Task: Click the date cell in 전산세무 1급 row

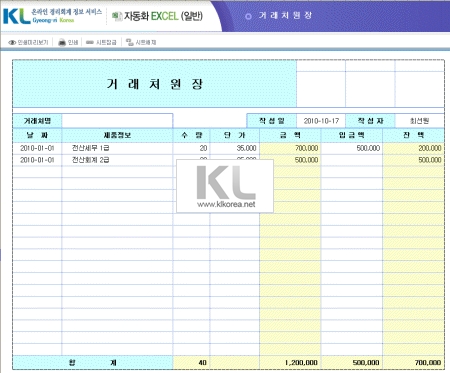Action: [37, 148]
